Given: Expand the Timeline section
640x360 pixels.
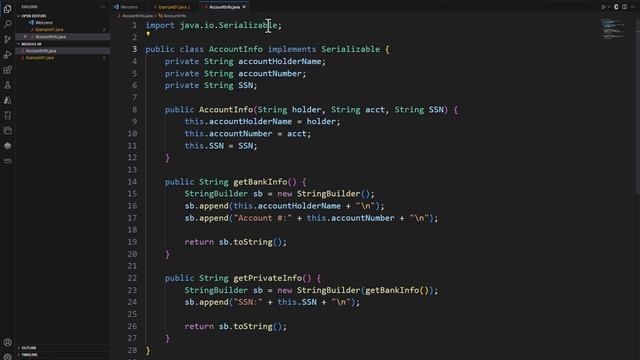Looking at the screenshot, I should coord(29,355).
